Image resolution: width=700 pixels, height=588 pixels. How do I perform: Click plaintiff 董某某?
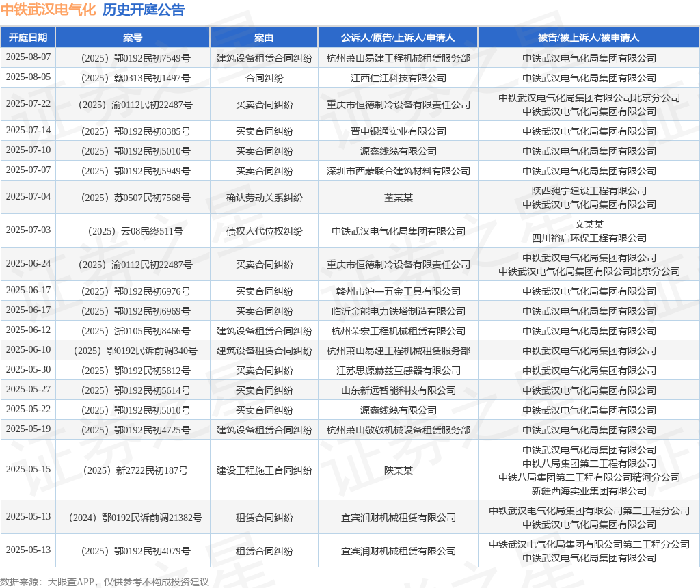[399, 198]
